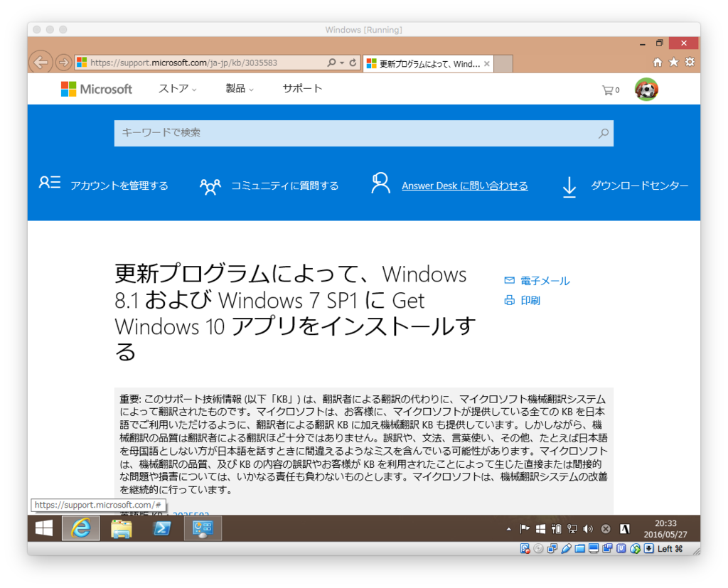728x588 pixels.
Task: Click コミュニティに質問する link
Action: click(x=284, y=186)
